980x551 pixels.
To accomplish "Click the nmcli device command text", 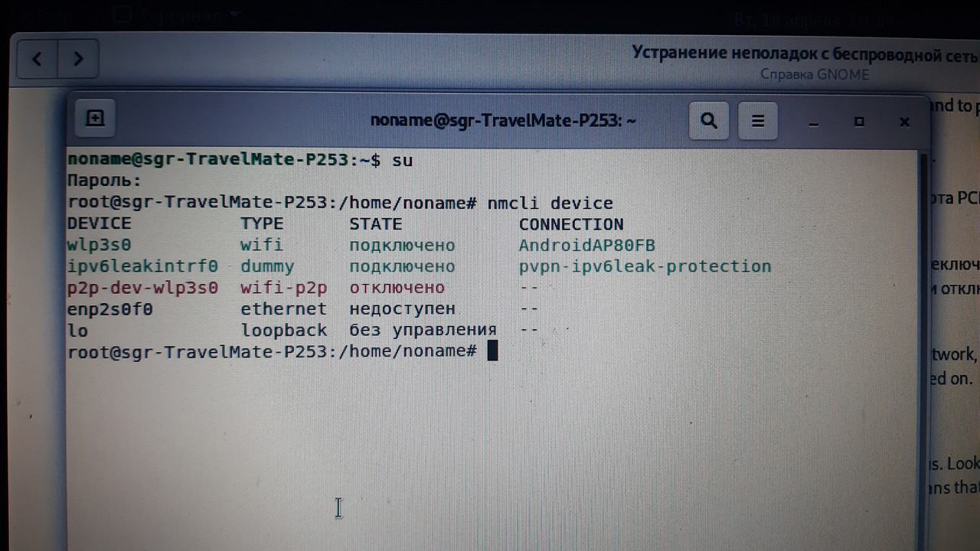I will point(550,203).
